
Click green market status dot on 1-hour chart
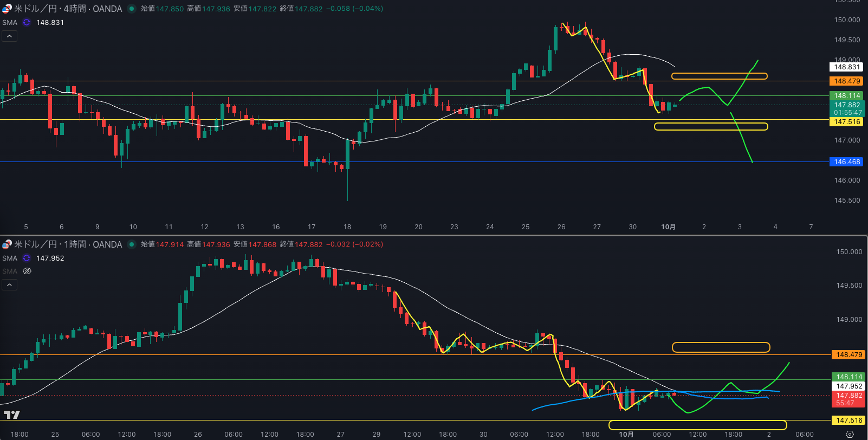tap(132, 244)
